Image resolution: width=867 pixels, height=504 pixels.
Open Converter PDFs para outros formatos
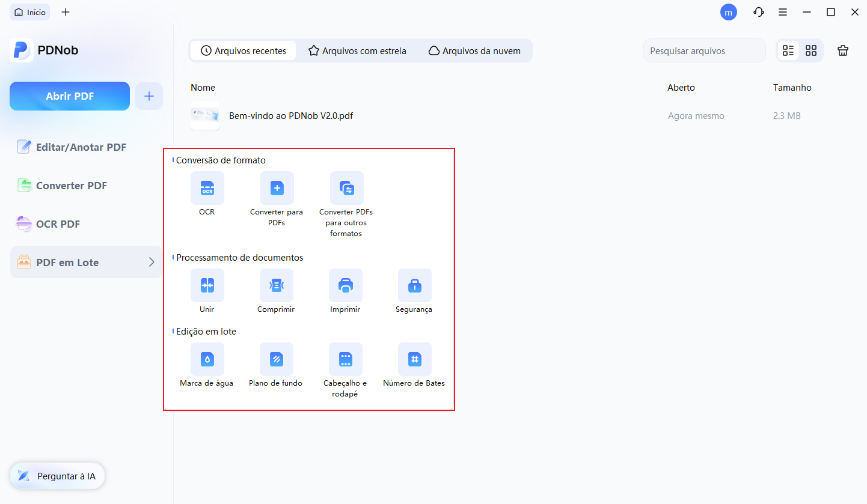coord(346,188)
